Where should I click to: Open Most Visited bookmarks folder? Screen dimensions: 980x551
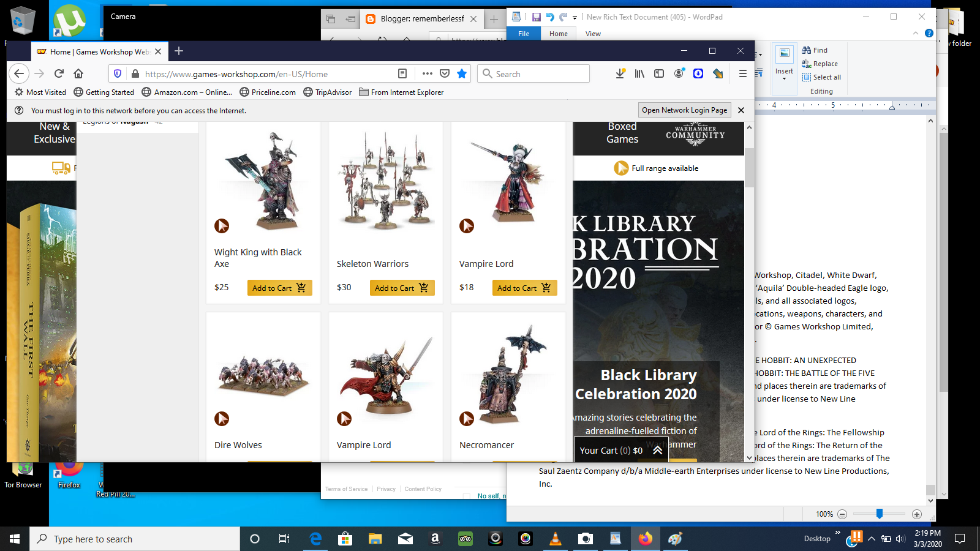[40, 92]
